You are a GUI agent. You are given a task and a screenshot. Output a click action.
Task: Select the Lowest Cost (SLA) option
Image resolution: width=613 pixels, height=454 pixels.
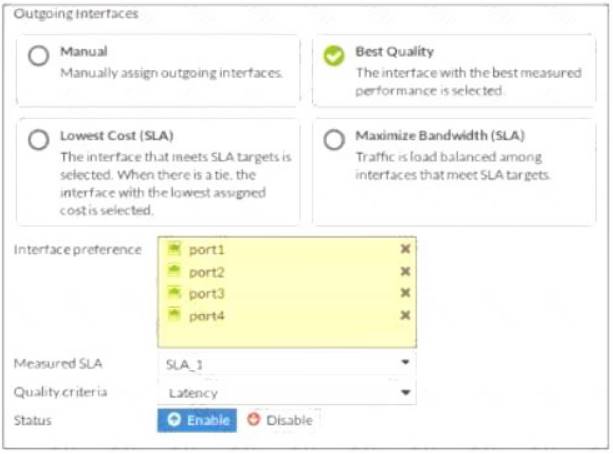pyautogui.click(x=38, y=141)
